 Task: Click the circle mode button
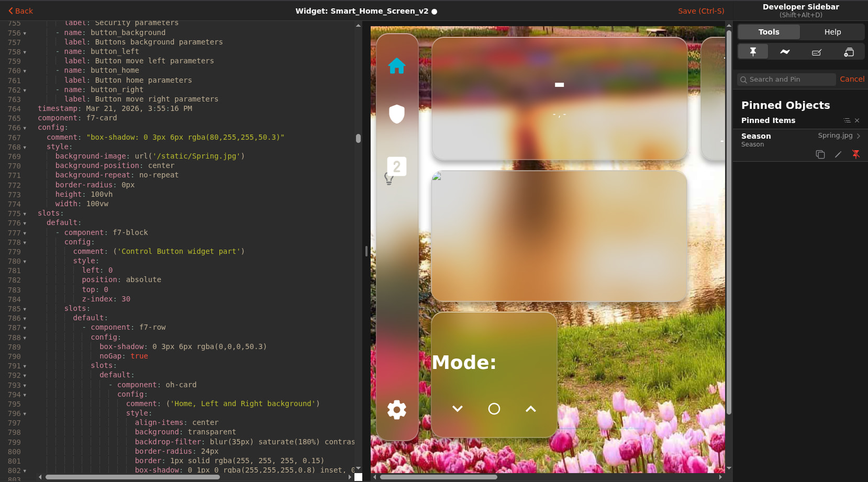(x=494, y=409)
